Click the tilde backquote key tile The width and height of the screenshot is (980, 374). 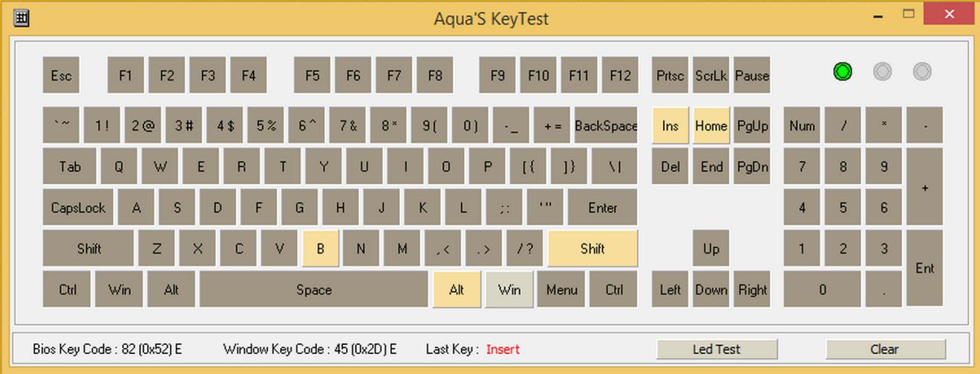tap(61, 126)
